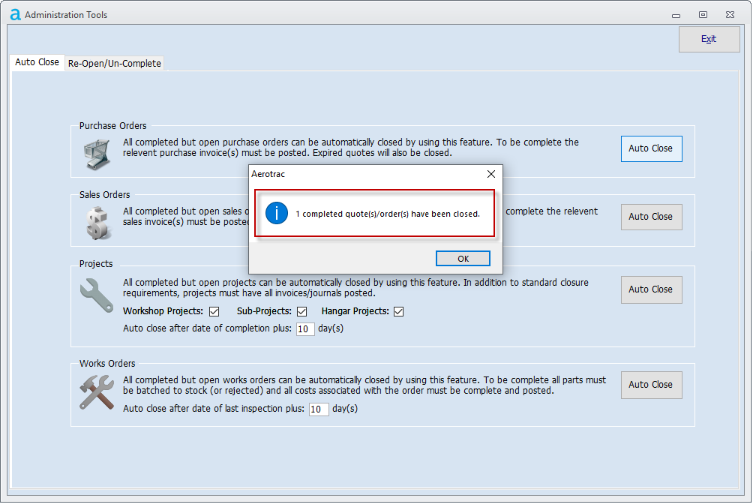Viewport: 752px width, 503px height.
Task: Toggle the Workshop Projects checkbox
Action: pyautogui.click(x=214, y=312)
